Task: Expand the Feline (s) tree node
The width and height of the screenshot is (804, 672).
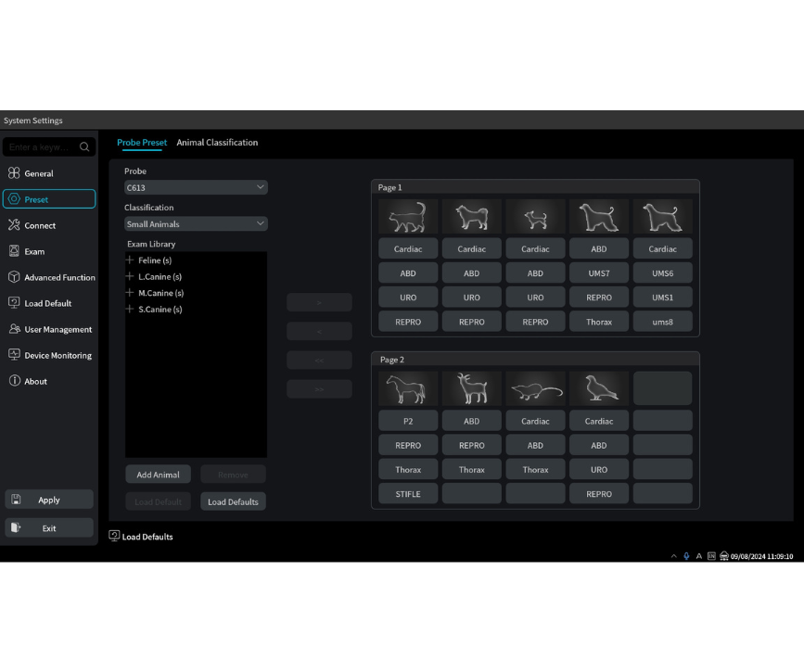Action: pyautogui.click(x=131, y=260)
